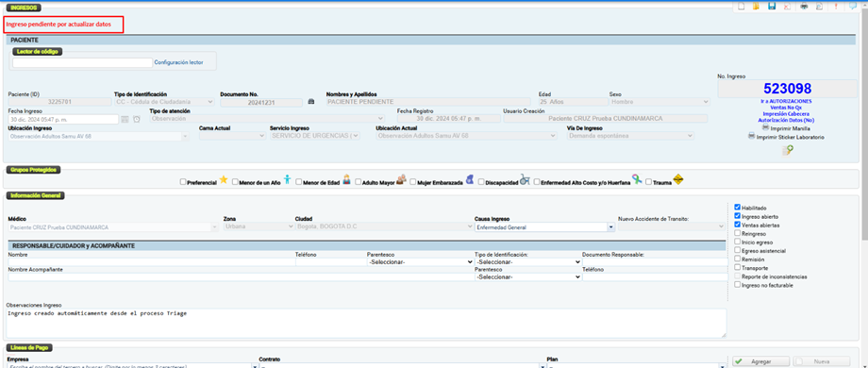Click the red exclamation alert icon

pyautogui.click(x=836, y=6)
